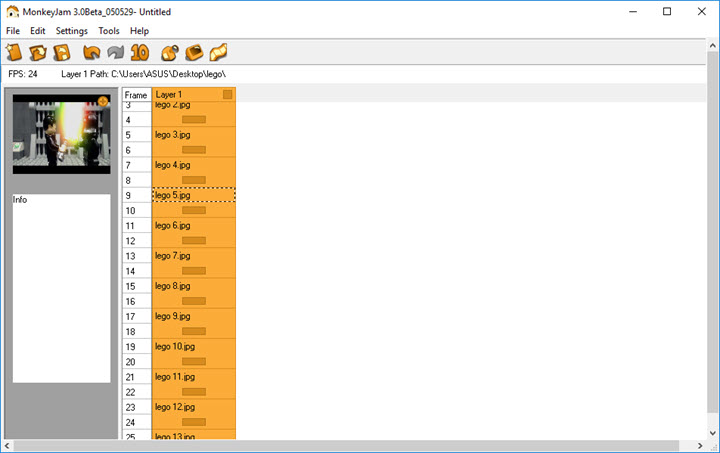Click the hold marker in frame 10 row
The image size is (720, 453).
[x=194, y=211]
